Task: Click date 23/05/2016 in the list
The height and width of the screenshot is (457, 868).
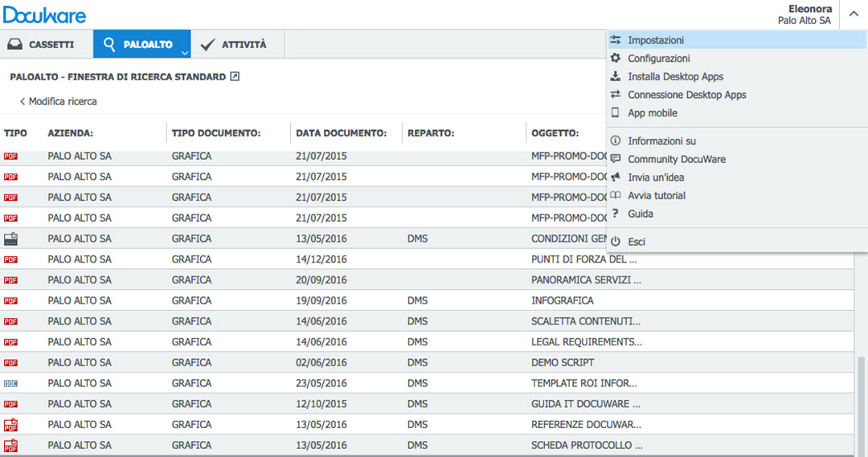Action: [321, 383]
